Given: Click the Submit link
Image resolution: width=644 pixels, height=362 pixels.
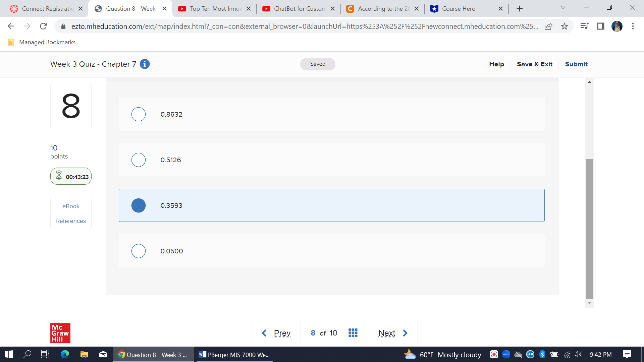Looking at the screenshot, I should [576, 64].
